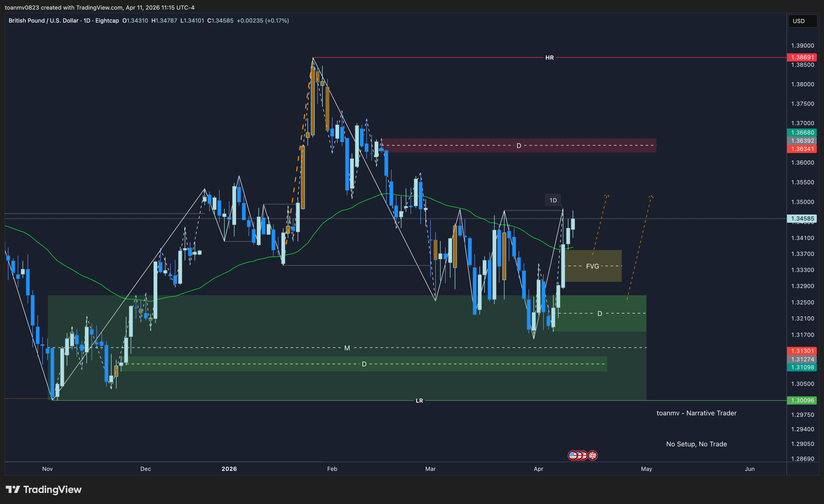Click the Feb label on time axis
This screenshot has height=504, width=824.
(x=332, y=469)
